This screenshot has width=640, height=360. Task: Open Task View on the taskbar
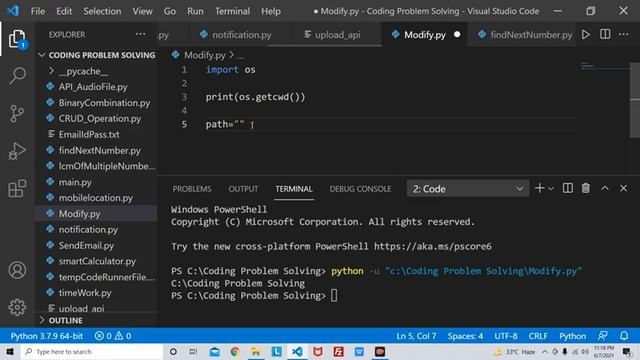pyautogui.click(x=193, y=351)
